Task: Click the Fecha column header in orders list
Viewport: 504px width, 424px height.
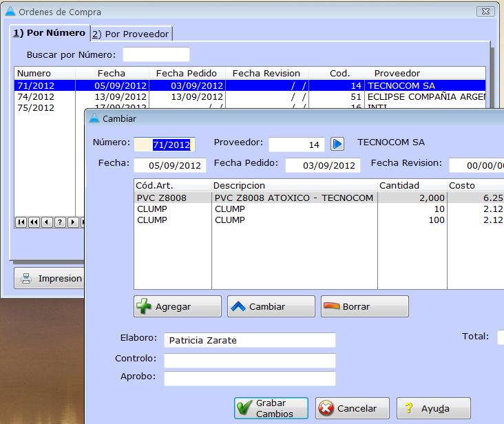Action: [x=112, y=73]
